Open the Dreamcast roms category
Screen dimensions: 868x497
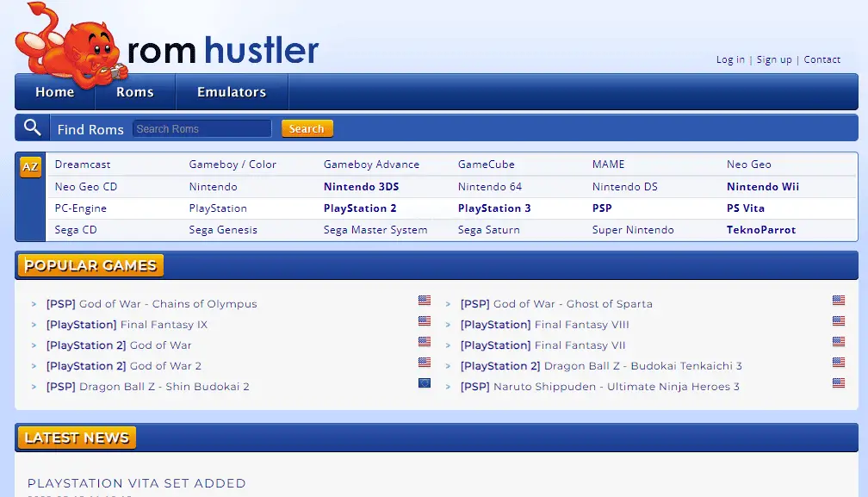click(83, 165)
